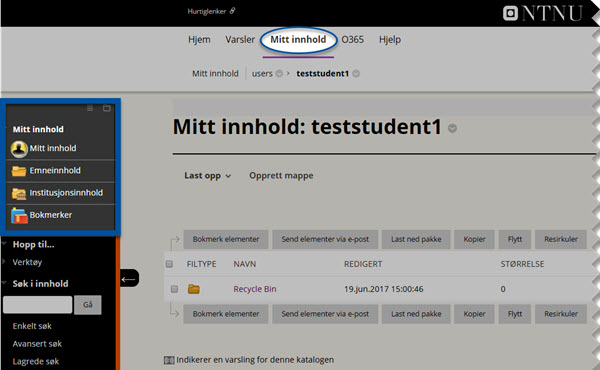This screenshot has height=370, width=600.
Task: Open the Hjelp tab
Action: coord(390,39)
